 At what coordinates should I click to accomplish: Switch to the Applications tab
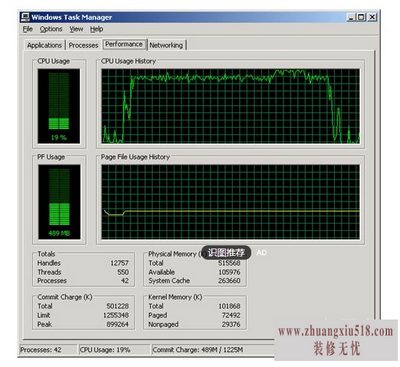(x=45, y=45)
